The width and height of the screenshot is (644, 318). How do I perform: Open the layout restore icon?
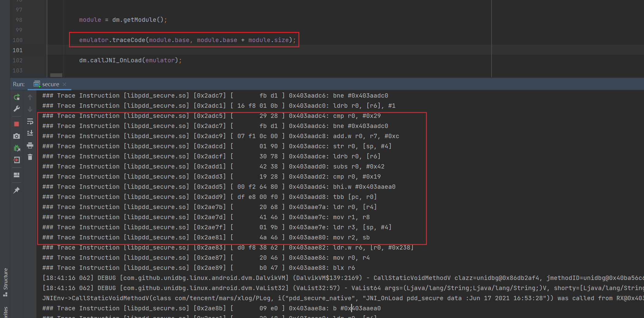point(17,175)
